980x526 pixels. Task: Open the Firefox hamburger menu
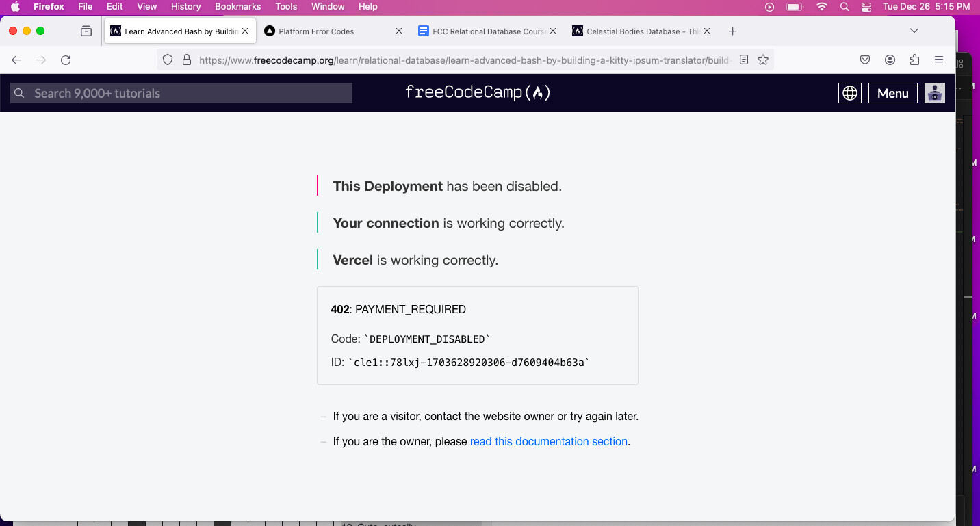[x=940, y=60]
